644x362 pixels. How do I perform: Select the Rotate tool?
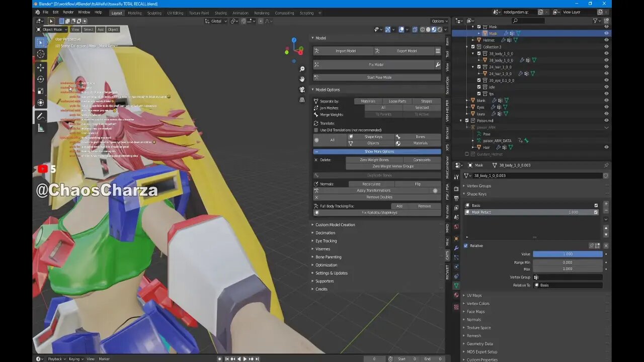point(41,79)
